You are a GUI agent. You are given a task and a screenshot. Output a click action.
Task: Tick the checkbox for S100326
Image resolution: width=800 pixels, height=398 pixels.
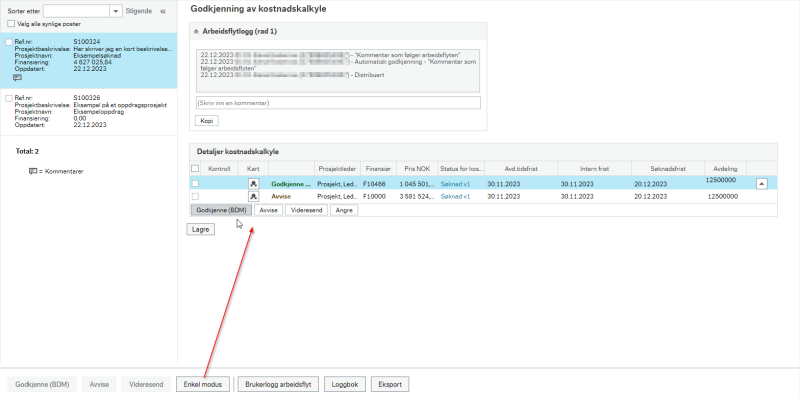[9, 98]
